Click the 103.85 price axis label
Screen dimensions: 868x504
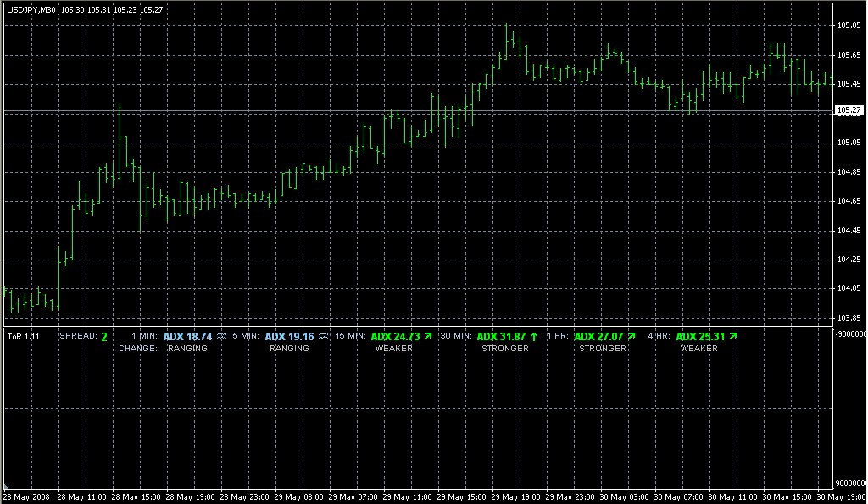tap(849, 317)
